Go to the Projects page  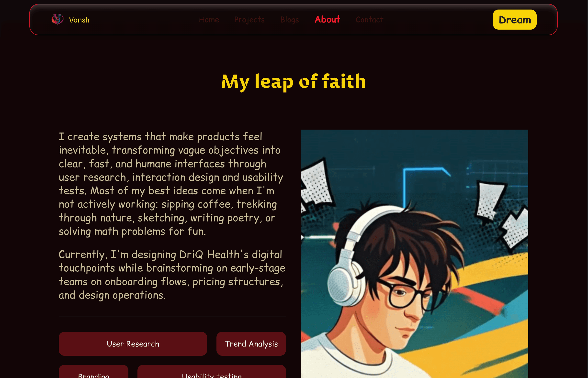pos(249,20)
